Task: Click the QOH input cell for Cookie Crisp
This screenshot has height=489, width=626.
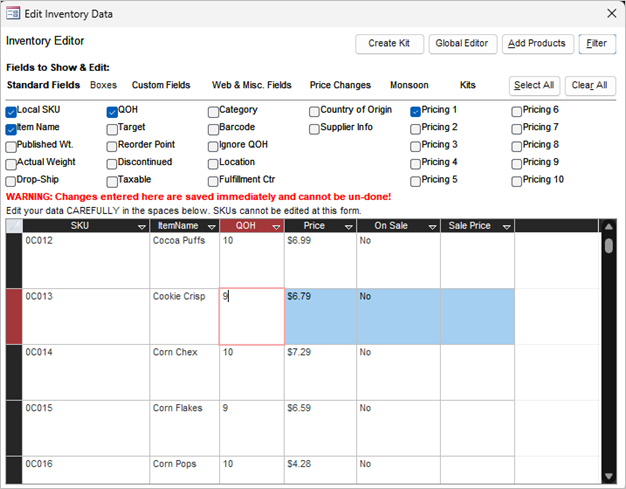Action: 252,316
